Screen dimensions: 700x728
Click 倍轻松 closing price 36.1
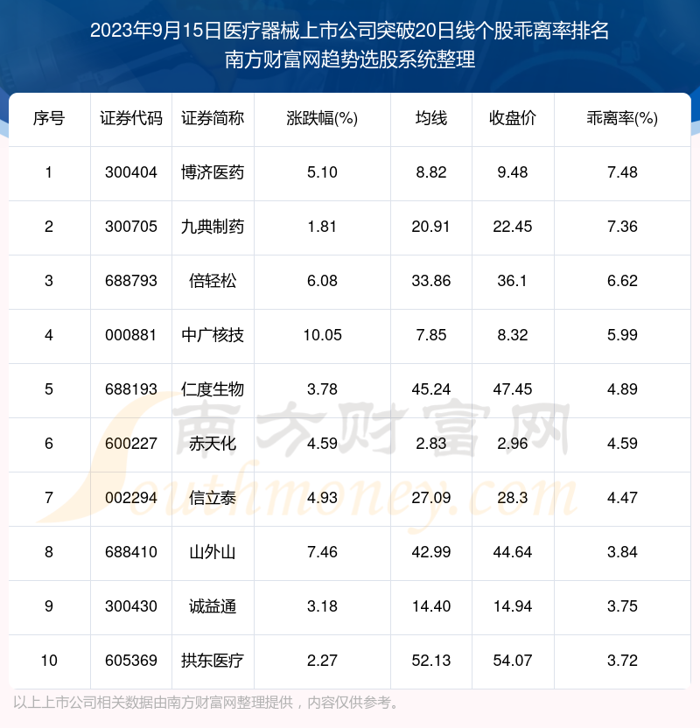(x=513, y=281)
